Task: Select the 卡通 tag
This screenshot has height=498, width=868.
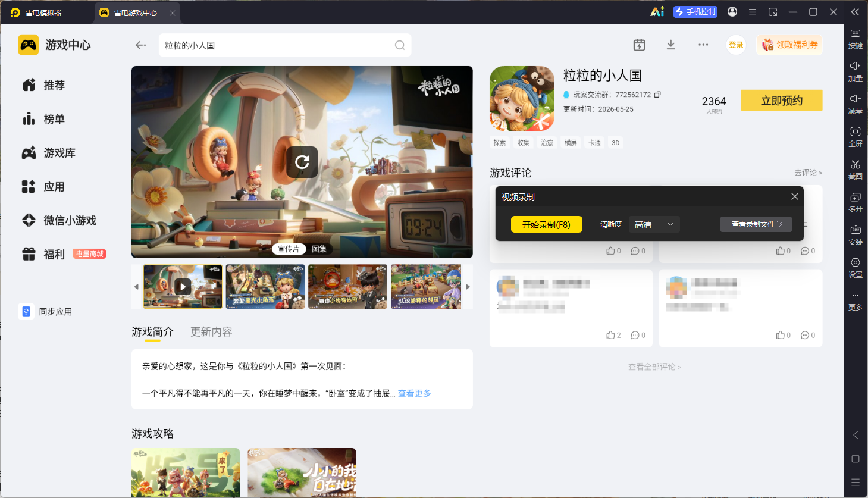Action: [594, 143]
